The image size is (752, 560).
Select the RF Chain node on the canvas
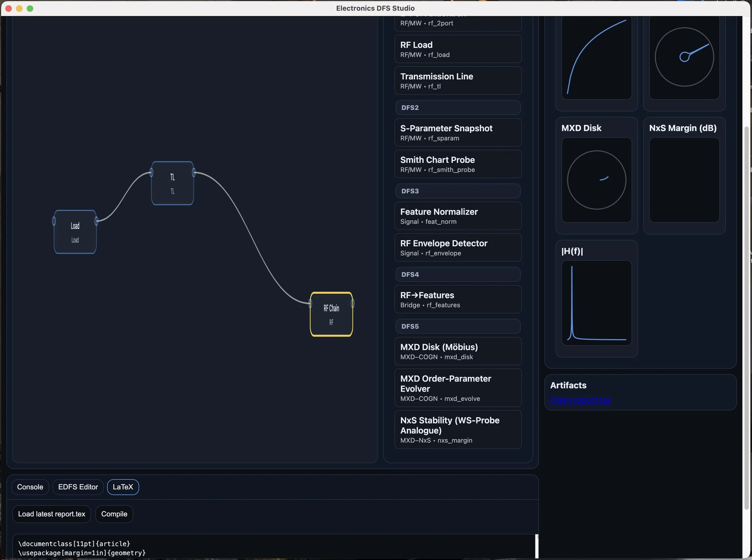[331, 314]
